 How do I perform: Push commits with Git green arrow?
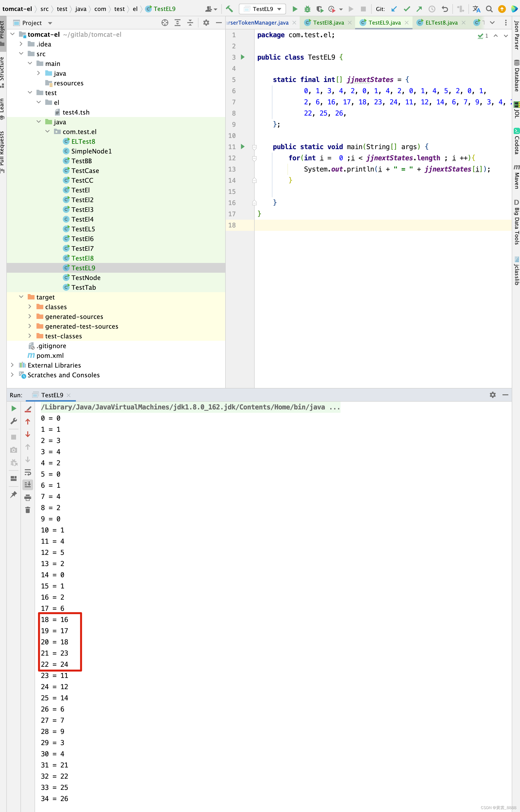coord(419,9)
